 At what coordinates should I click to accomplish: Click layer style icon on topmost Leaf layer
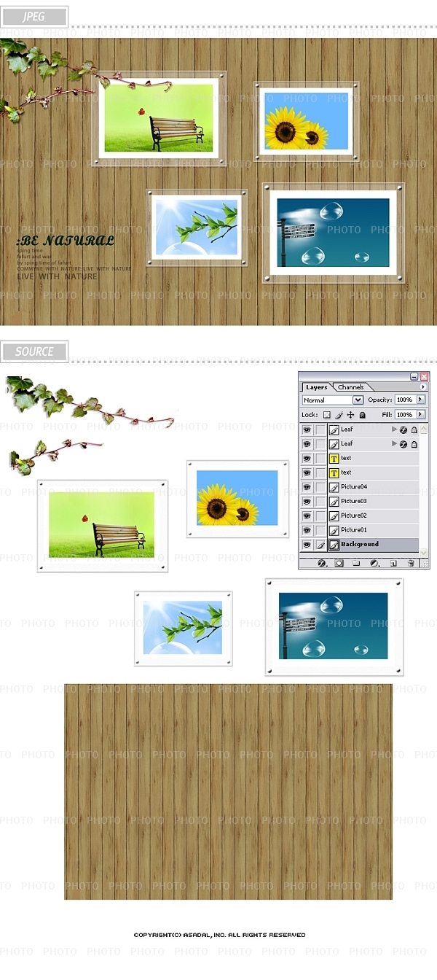point(403,430)
